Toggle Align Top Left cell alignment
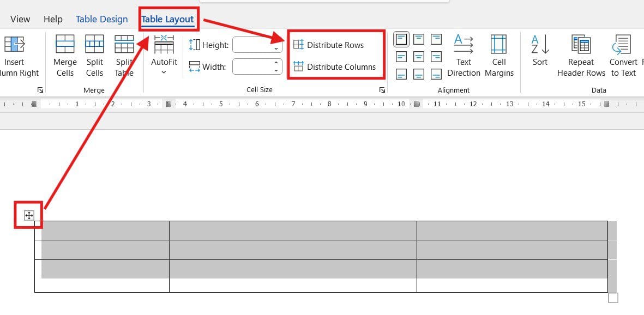 401,39
